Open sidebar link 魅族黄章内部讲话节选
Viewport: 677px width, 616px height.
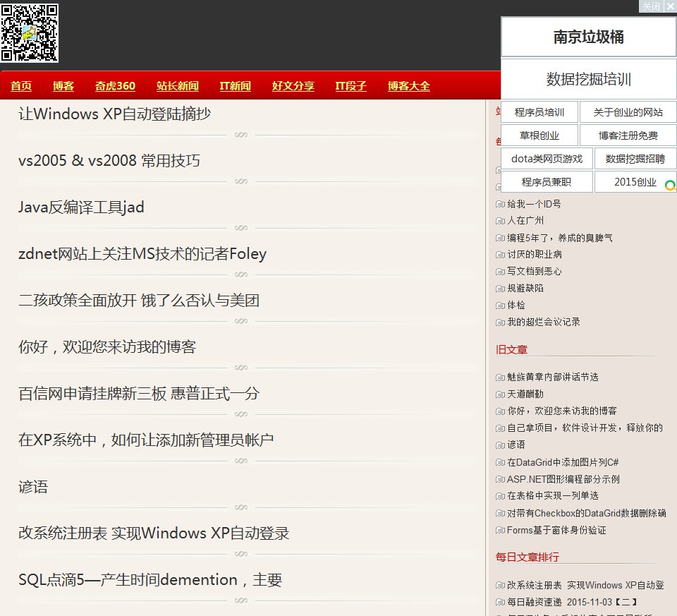click(553, 377)
